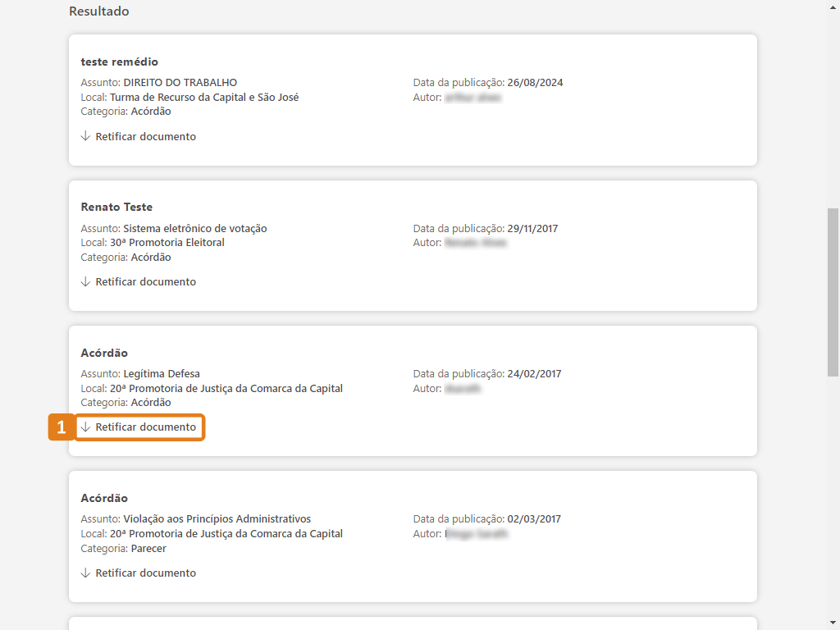Click the Acórdão title above Violação aos Princípios
The width and height of the screenshot is (840, 630).
104,498
